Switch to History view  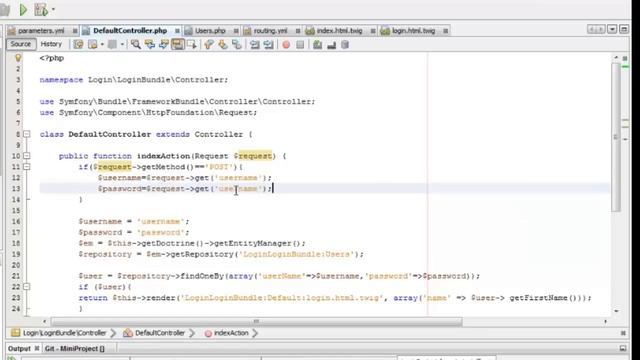(51, 44)
